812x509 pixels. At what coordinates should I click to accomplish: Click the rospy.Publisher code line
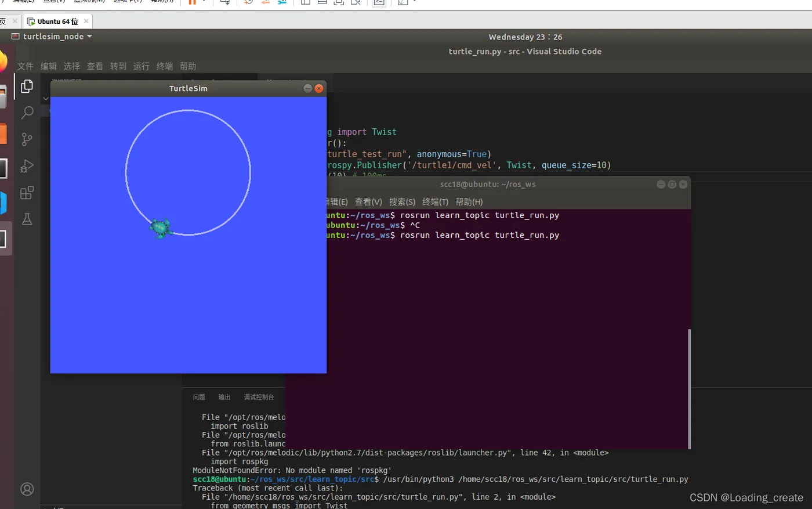469,165
